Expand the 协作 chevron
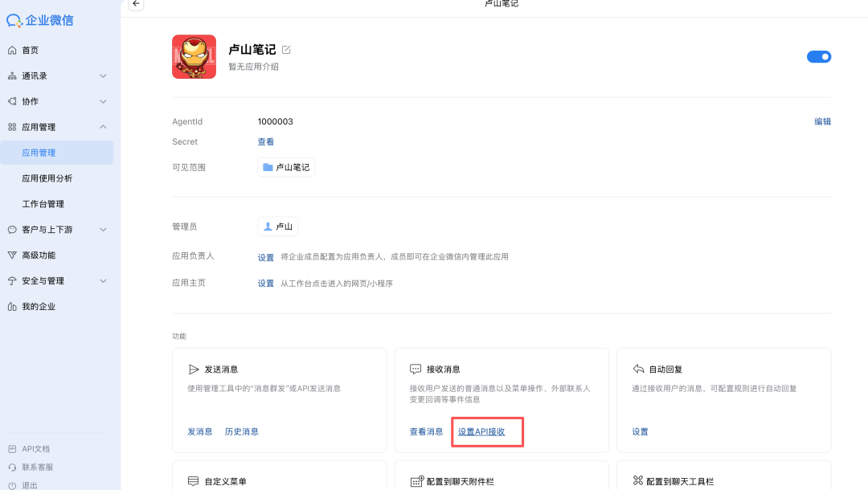868x490 pixels. (103, 102)
